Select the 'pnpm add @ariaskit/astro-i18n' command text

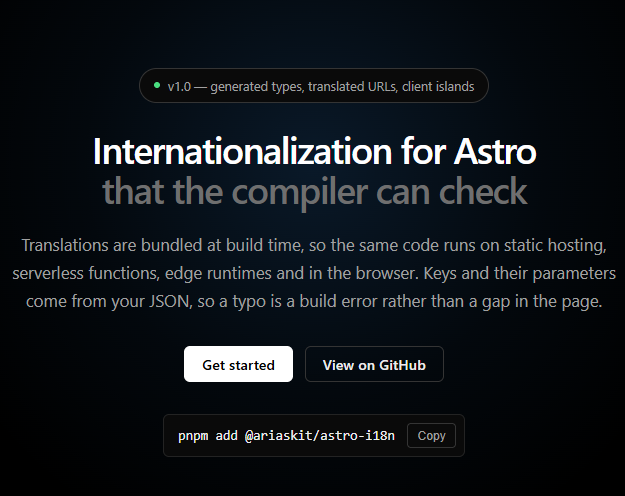(286, 435)
